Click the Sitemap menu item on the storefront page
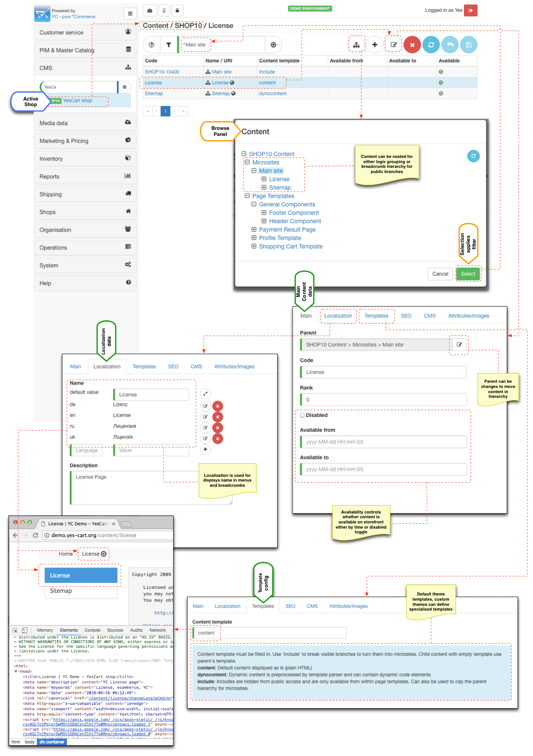This screenshot has height=756, width=533. [81, 591]
